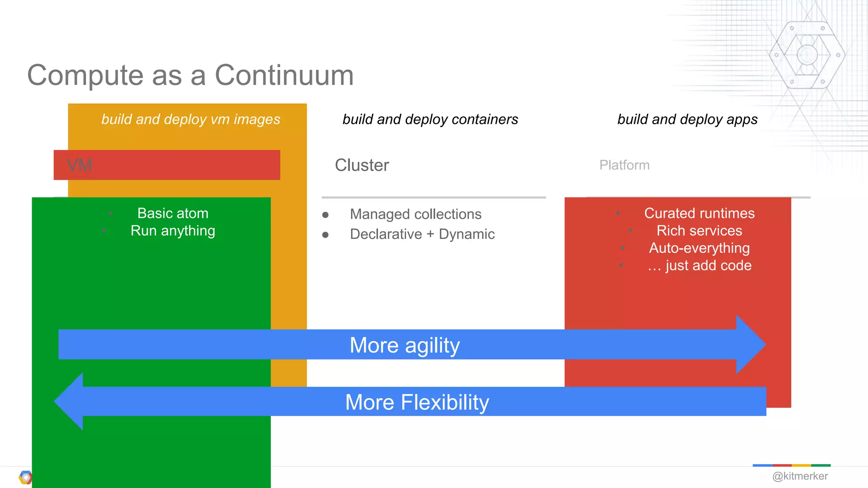Click build and deploy apps text
The height and width of the screenshot is (488, 868).
point(687,119)
